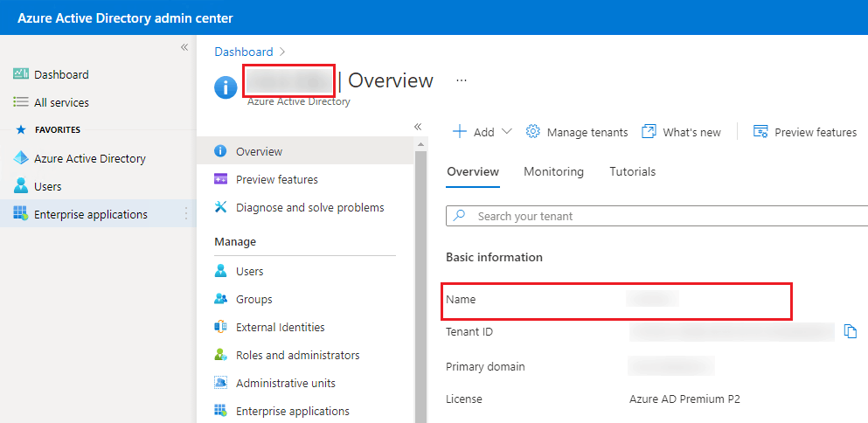The image size is (868, 423).
Task: Open Users under the Manage section
Action: (250, 271)
